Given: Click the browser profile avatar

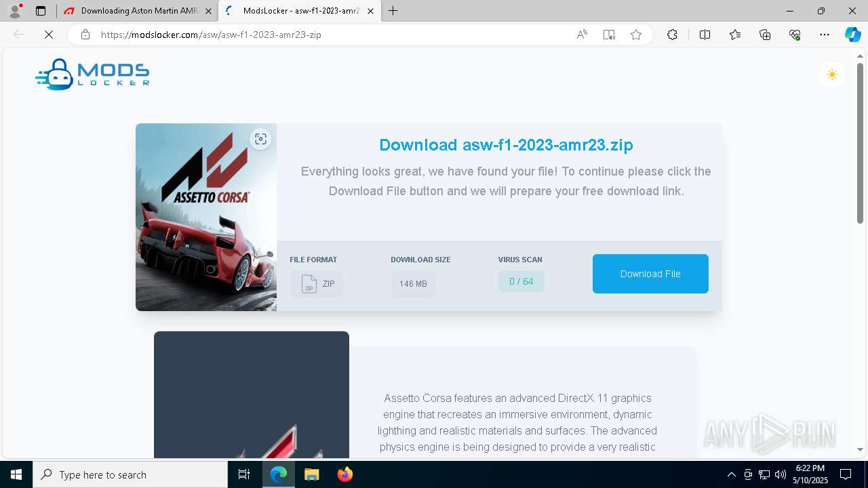Looking at the screenshot, I should [15, 11].
